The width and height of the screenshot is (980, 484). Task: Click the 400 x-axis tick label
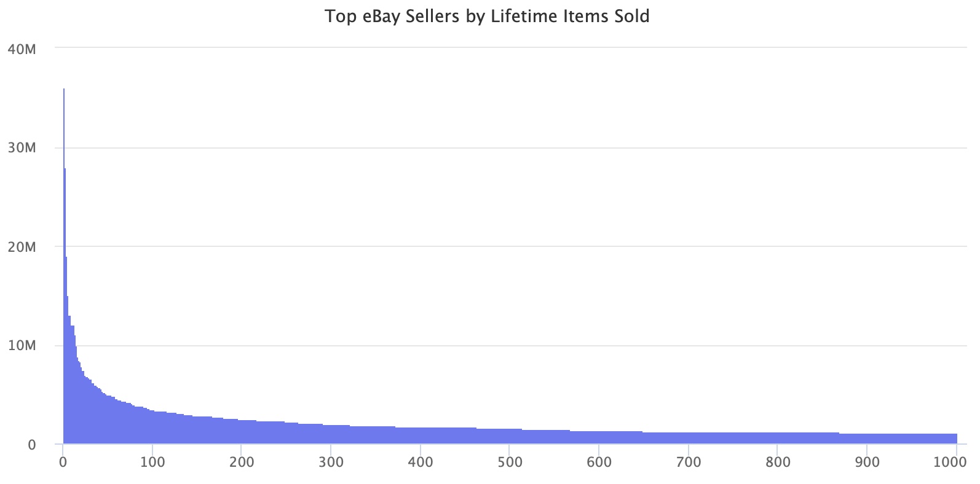point(421,462)
